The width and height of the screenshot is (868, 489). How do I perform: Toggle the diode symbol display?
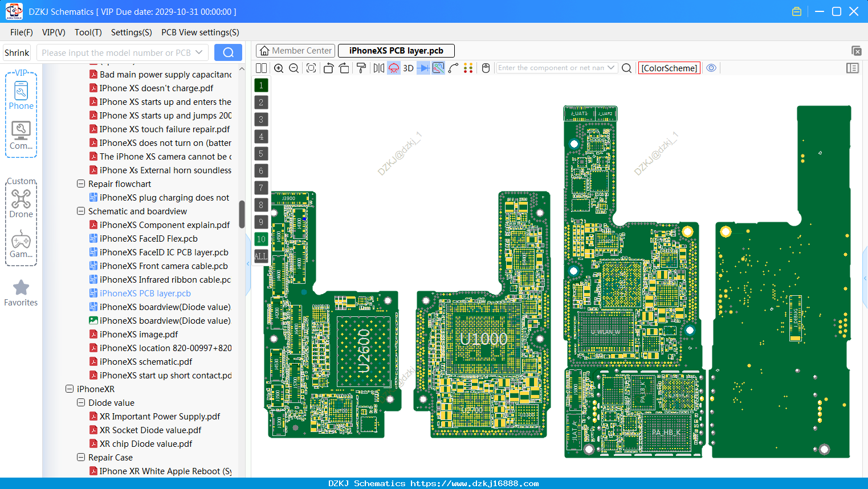pyautogui.click(x=423, y=68)
